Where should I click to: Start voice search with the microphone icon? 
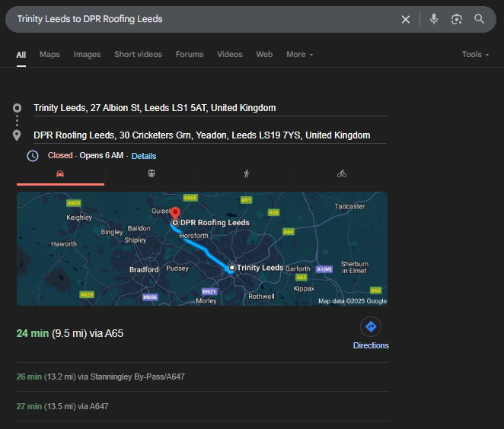(x=434, y=19)
